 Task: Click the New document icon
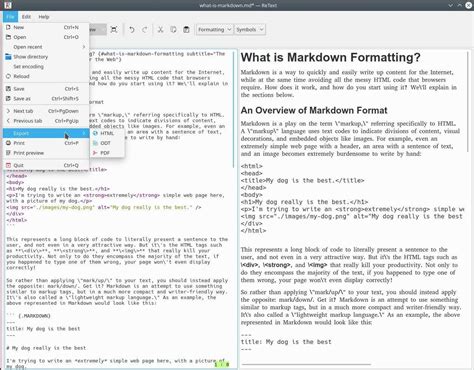pyautogui.click(x=9, y=27)
